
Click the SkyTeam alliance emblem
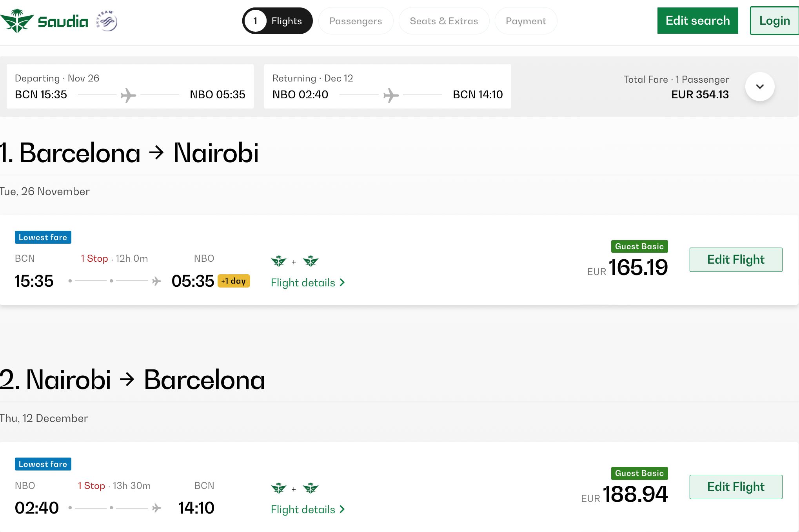coord(107,21)
